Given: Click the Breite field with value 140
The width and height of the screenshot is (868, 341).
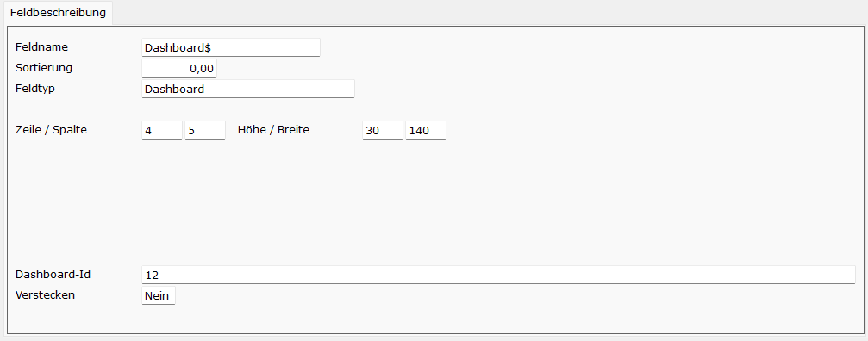Looking at the screenshot, I should [x=426, y=130].
